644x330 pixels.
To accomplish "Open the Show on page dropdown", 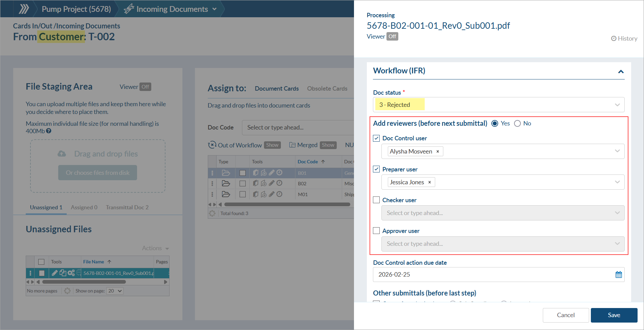I will [115, 291].
